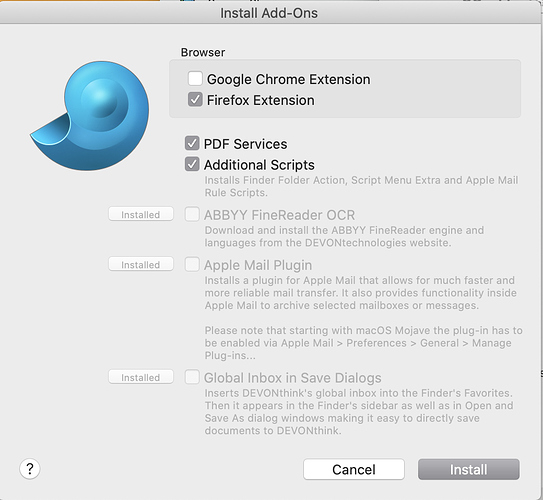Screen dimensions: 543x500
Task: Click the "Google Chrome Extension" label
Action: [x=288, y=79]
